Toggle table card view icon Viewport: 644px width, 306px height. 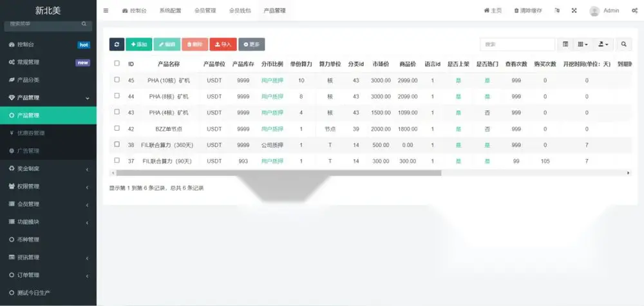(x=565, y=44)
